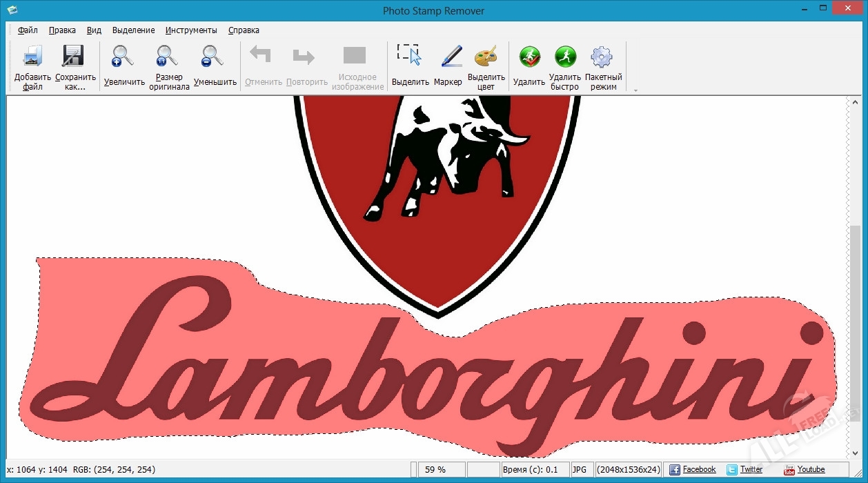
Task: Click the vertical scrollbar thumb
Action: coord(855,331)
